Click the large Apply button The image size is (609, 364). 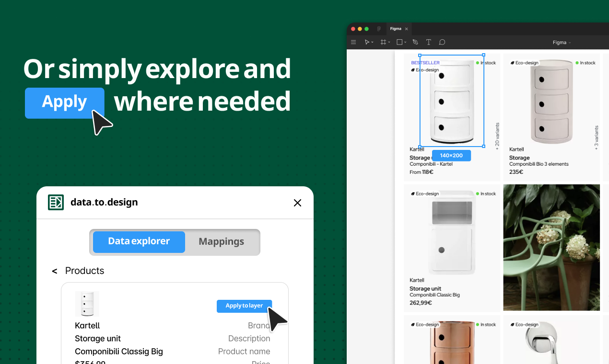pyautogui.click(x=65, y=102)
